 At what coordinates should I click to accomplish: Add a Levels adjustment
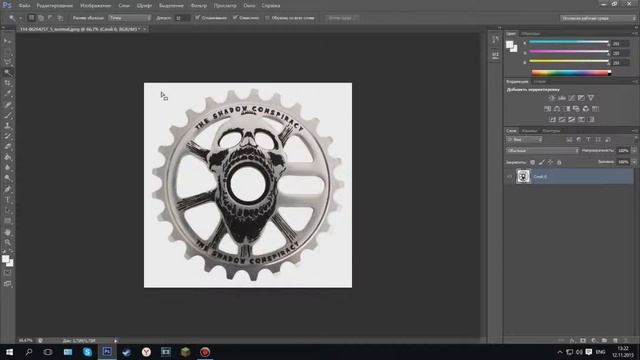tap(562, 98)
